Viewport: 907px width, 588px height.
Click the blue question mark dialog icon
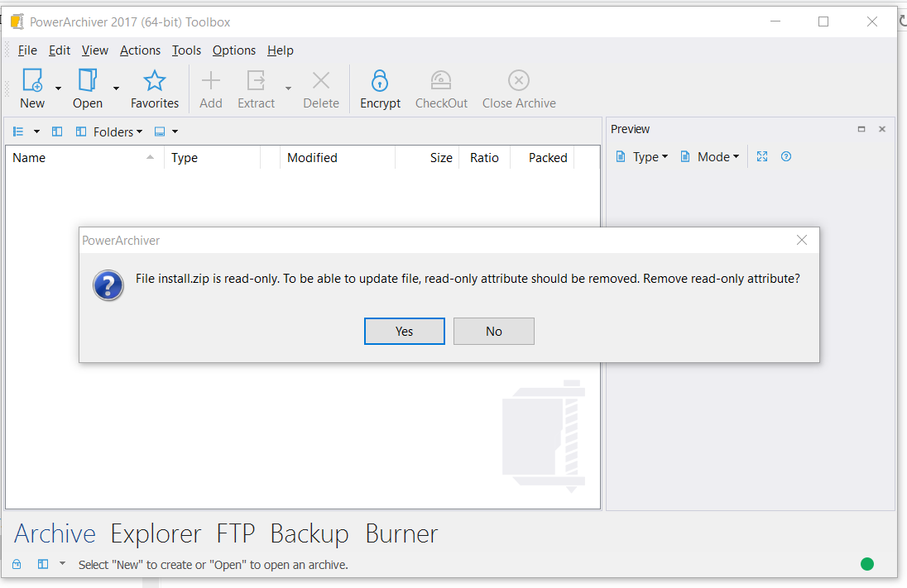[108, 285]
